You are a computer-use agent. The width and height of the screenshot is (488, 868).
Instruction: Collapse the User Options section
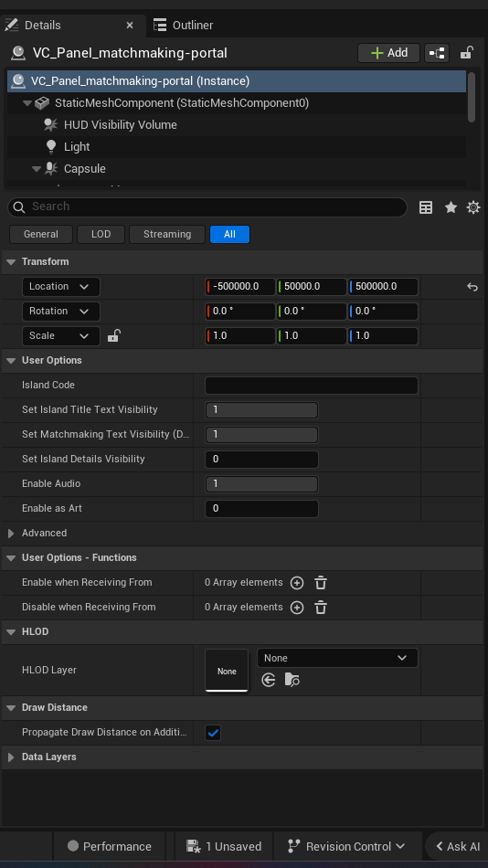tap(11, 360)
